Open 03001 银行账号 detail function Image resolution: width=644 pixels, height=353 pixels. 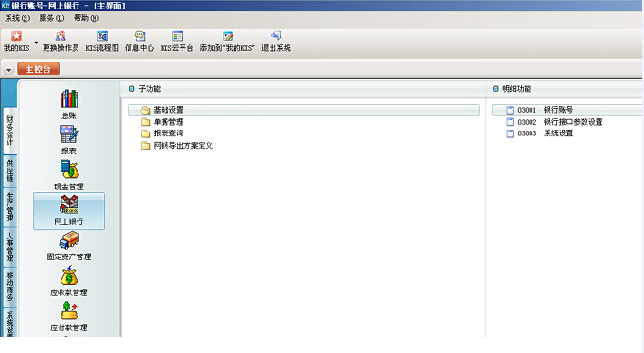(x=566, y=110)
